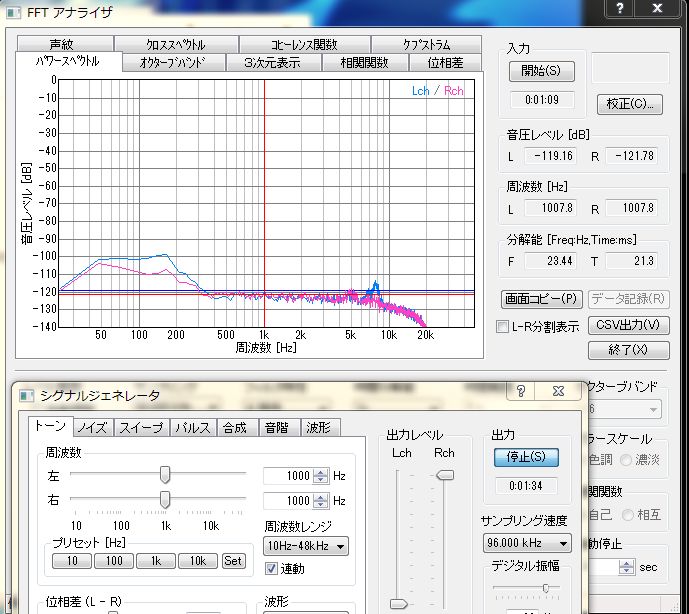Toggle the L-R分割表示 checkbox

(x=502, y=327)
